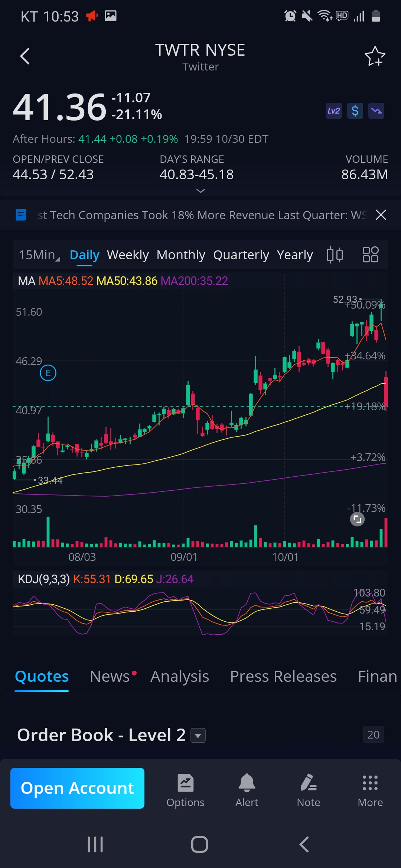Open the Lv2 market data badge
Viewport: 401px width, 868px height.
click(x=333, y=111)
